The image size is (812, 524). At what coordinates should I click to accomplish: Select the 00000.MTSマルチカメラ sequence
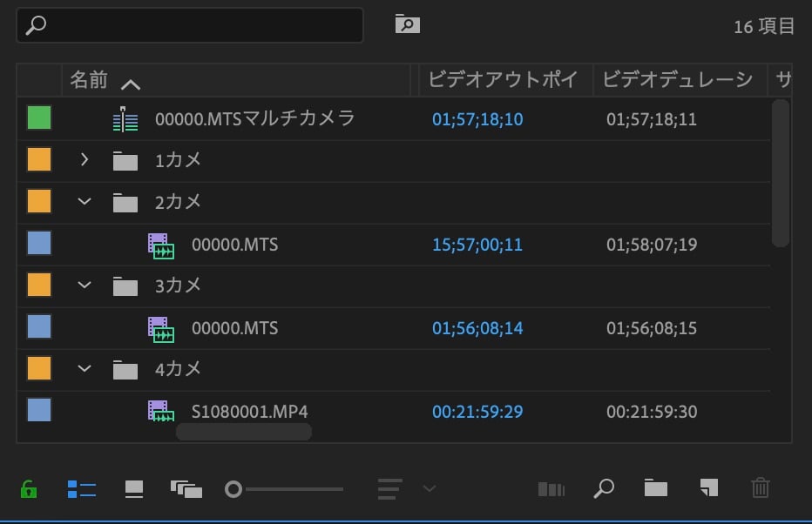pyautogui.click(x=254, y=118)
